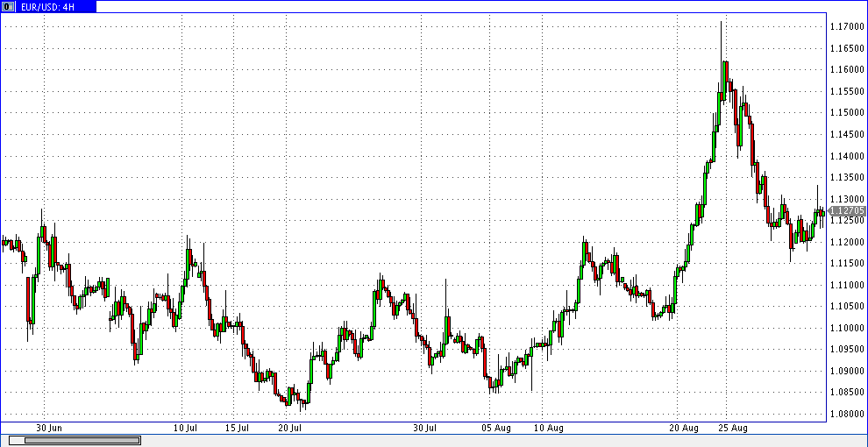This screenshot has height=447, width=868.
Task: Click the 1.15500 price axis label
Action: click(x=847, y=91)
